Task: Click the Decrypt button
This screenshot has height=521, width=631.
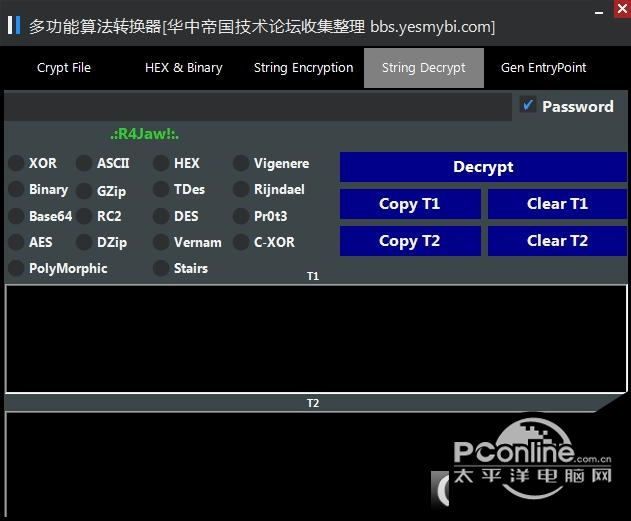Action: click(x=483, y=167)
